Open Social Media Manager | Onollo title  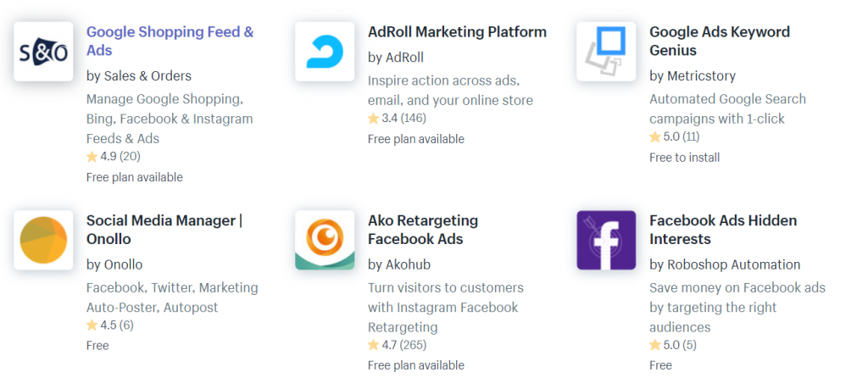pos(164,230)
